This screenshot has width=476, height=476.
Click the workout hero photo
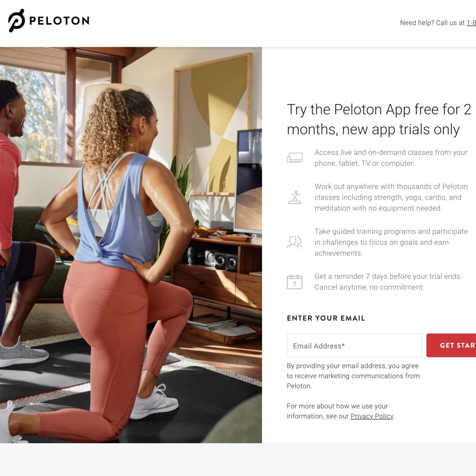pyautogui.click(x=131, y=245)
